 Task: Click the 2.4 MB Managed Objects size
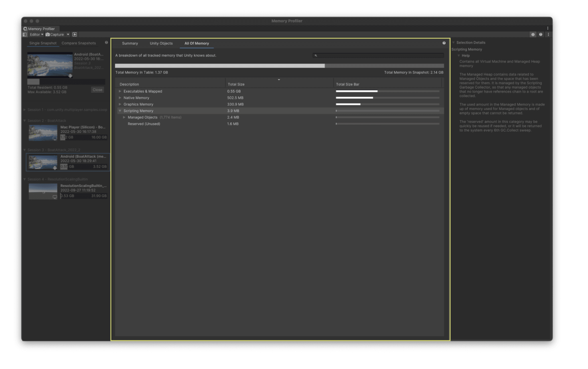[x=233, y=117]
